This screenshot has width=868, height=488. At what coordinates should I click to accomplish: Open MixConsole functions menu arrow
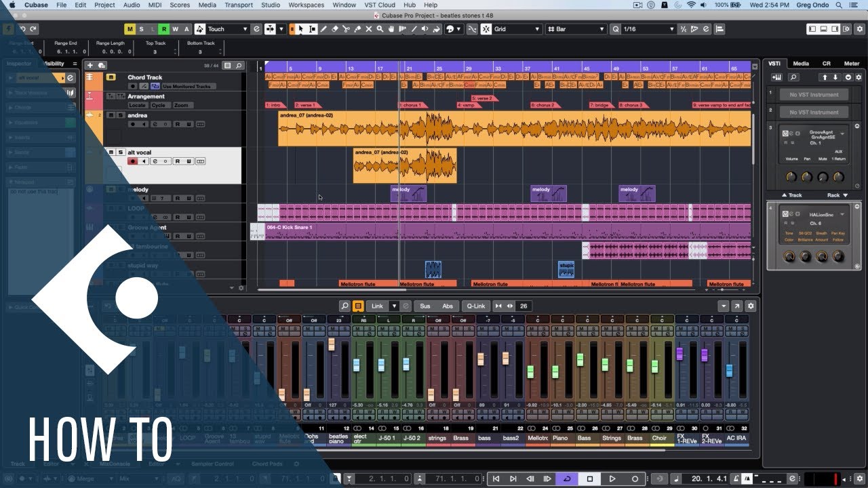tap(723, 306)
